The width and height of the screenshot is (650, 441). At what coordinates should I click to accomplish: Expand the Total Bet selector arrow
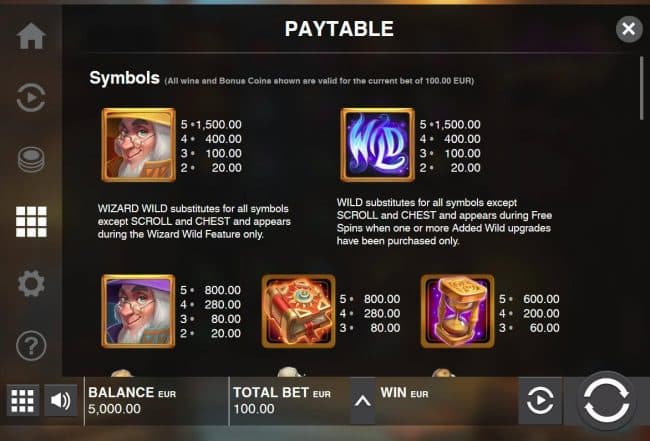(363, 401)
